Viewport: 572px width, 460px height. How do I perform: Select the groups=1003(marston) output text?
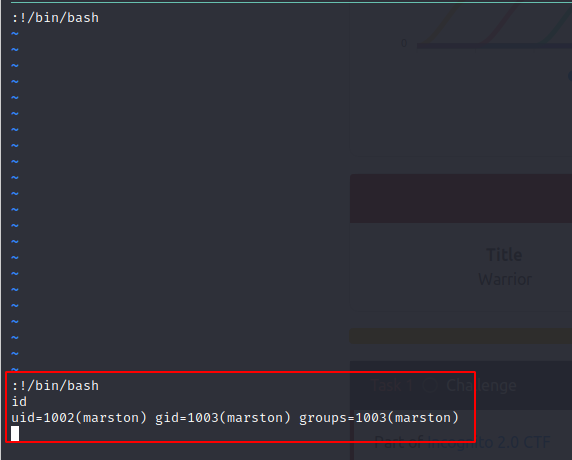pyautogui.click(x=379, y=418)
